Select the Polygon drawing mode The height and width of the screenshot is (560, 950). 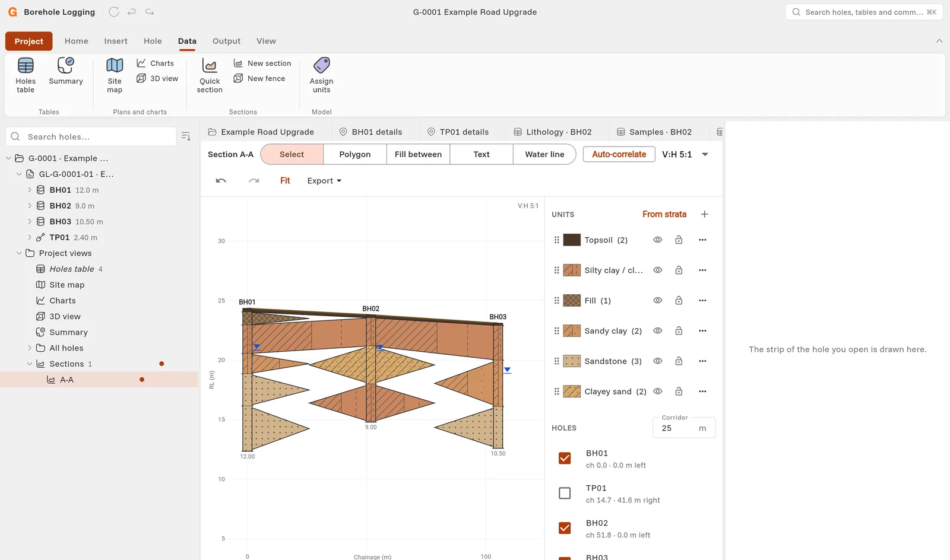click(x=355, y=154)
